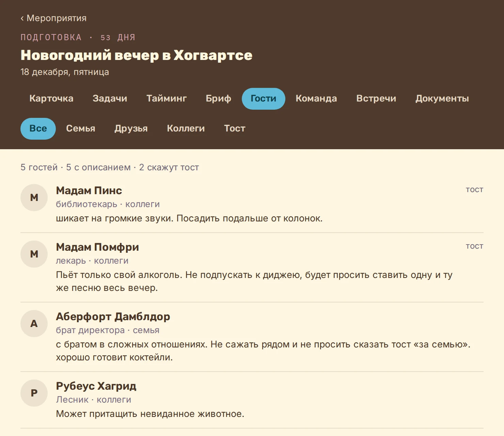The image size is (504, 436).
Task: Show all guests with Все filter
Action: [38, 128]
